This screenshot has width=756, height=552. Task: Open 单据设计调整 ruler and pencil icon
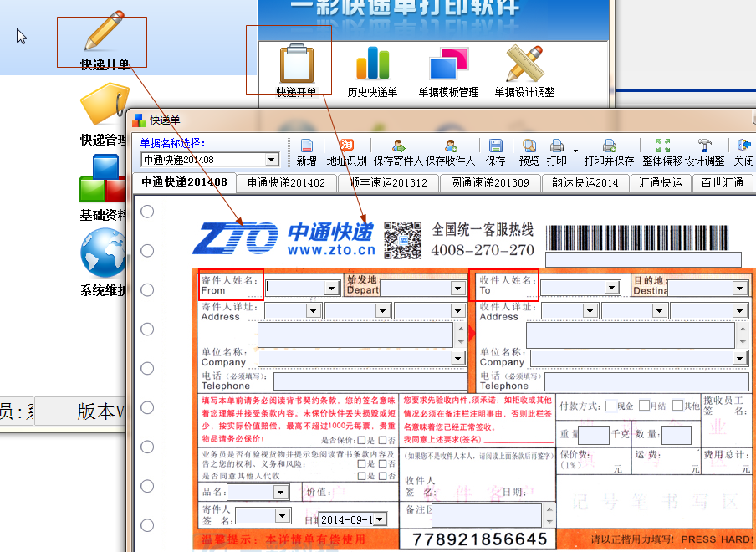click(524, 64)
